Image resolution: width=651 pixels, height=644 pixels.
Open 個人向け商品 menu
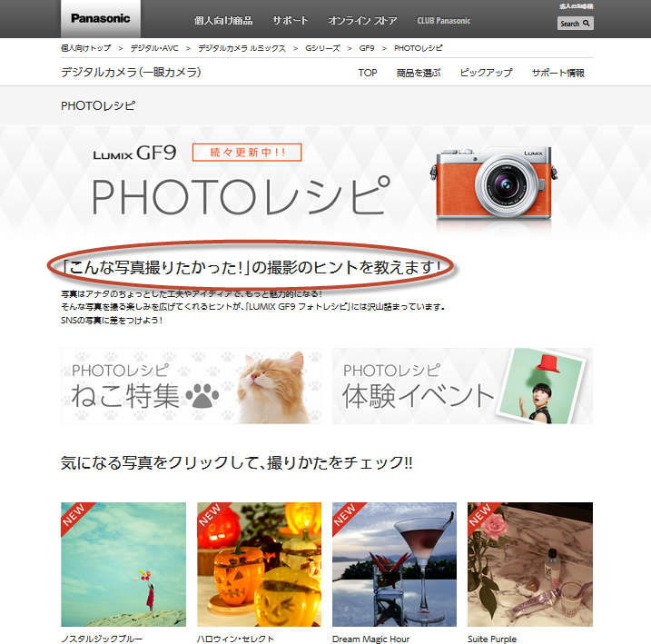[223, 20]
